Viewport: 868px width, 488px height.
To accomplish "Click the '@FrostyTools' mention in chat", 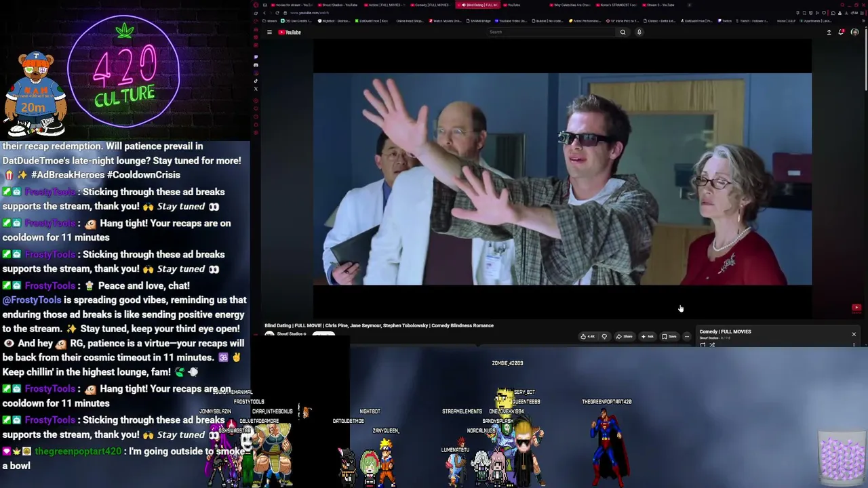I will click(32, 300).
